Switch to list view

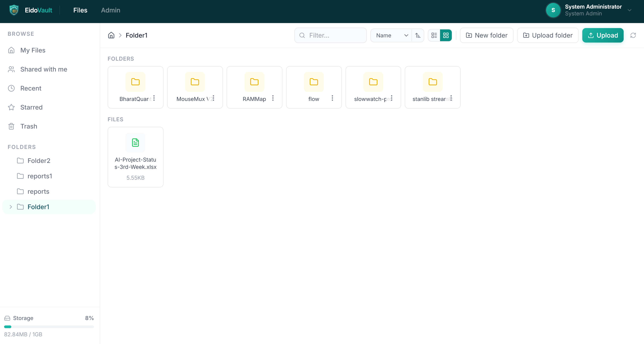click(x=434, y=35)
